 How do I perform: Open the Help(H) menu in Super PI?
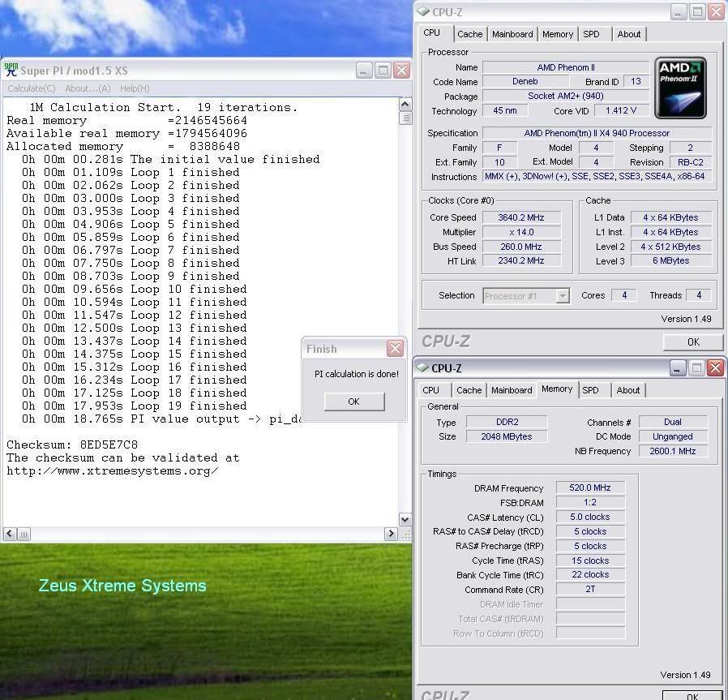[x=135, y=88]
